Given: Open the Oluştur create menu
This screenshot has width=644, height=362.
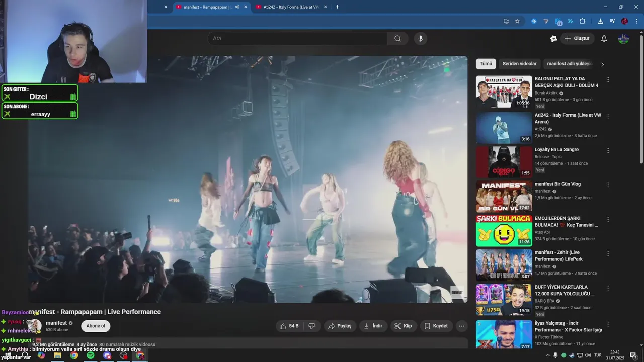Looking at the screenshot, I should pos(577,39).
